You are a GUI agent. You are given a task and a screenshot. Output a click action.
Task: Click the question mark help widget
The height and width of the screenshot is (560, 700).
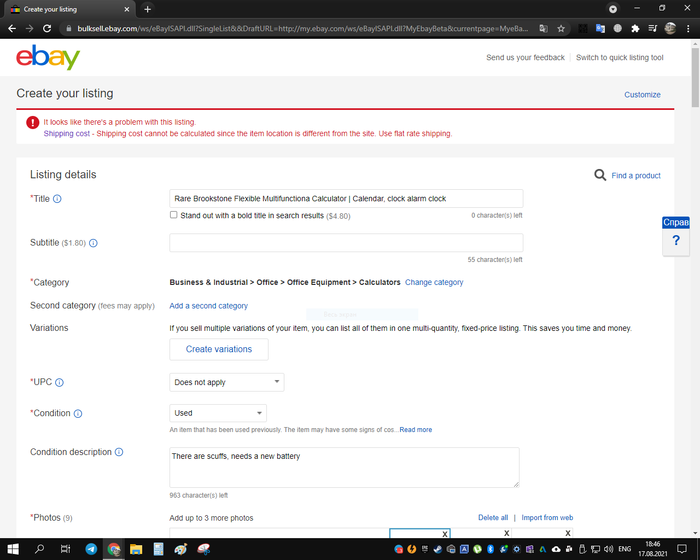pyautogui.click(x=676, y=241)
